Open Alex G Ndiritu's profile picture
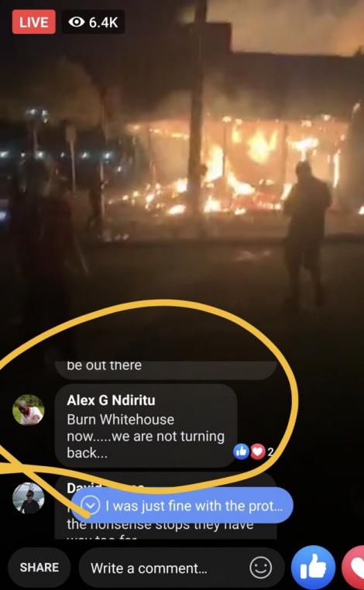 pos(28,410)
